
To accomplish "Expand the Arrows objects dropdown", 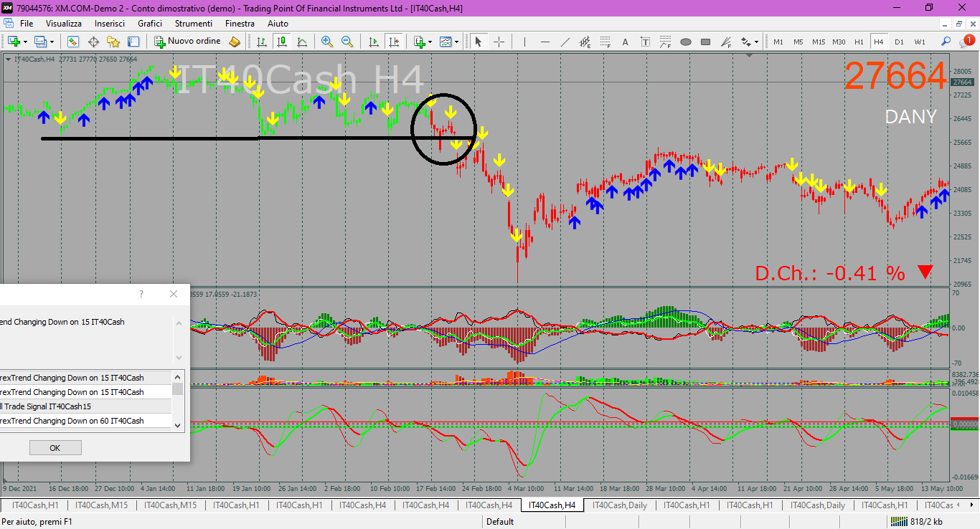I will [756, 42].
